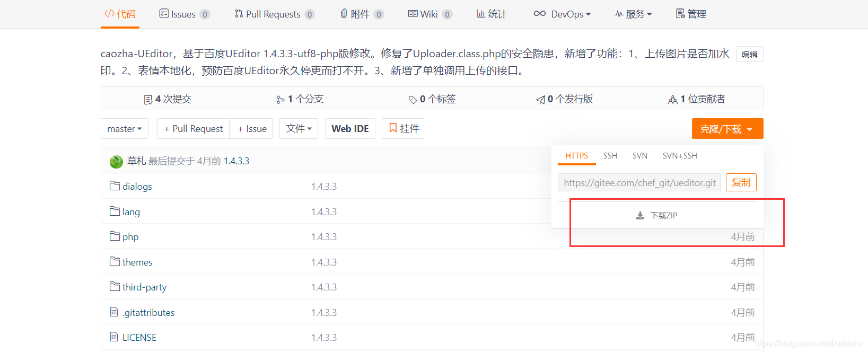Click the lang folder icon
The width and height of the screenshot is (868, 353).
[115, 211]
